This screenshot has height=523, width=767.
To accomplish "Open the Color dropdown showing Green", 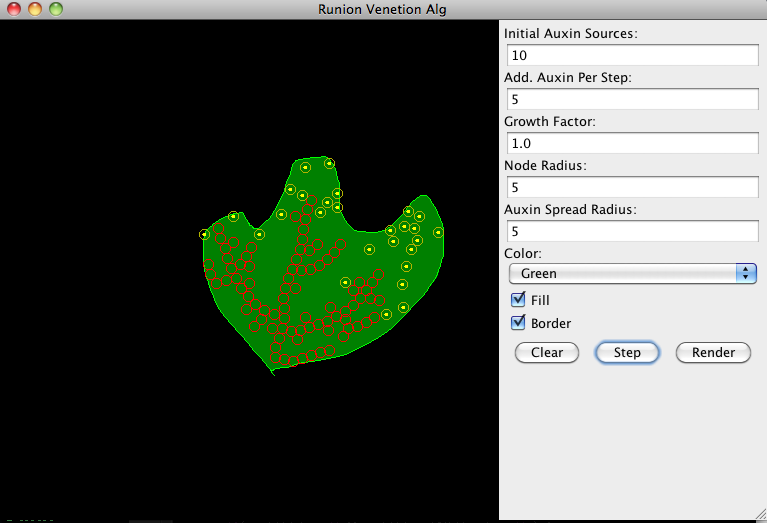I will pyautogui.click(x=632, y=273).
